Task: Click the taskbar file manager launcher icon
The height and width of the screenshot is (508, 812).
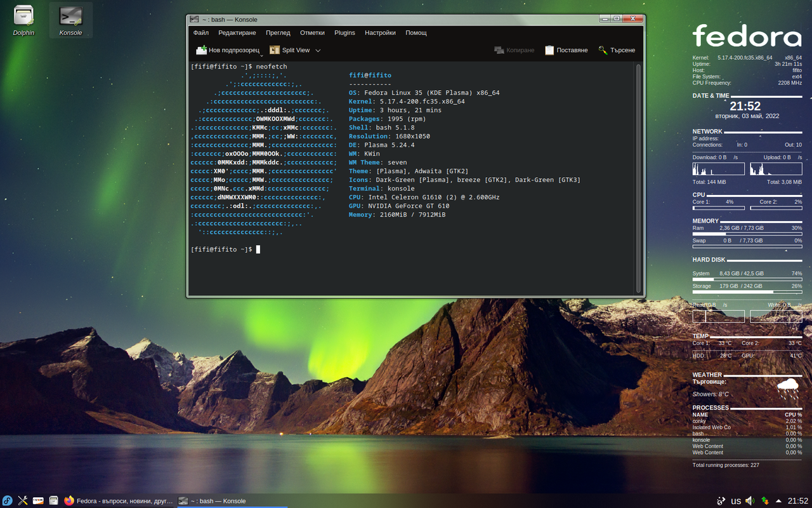Action: (53, 501)
